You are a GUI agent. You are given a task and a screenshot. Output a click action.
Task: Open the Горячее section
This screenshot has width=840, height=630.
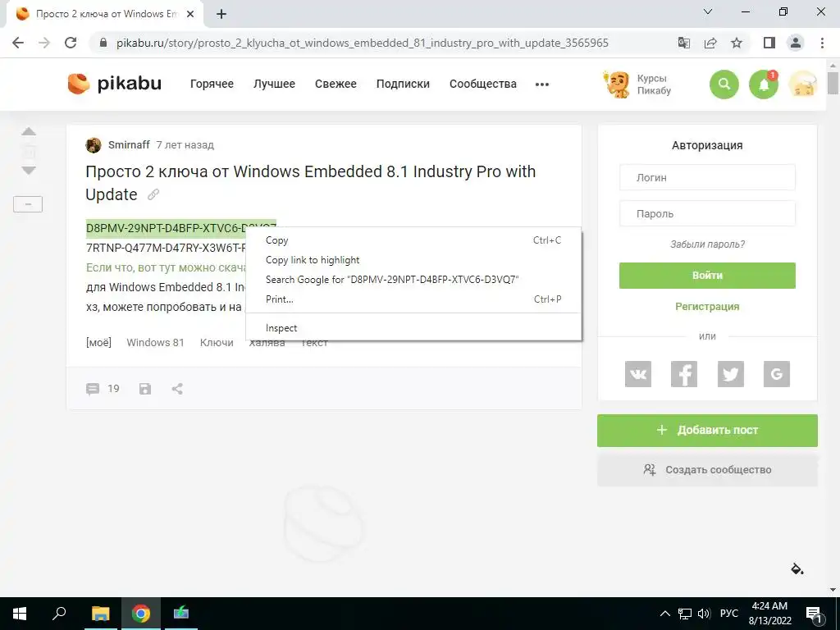[x=212, y=84]
